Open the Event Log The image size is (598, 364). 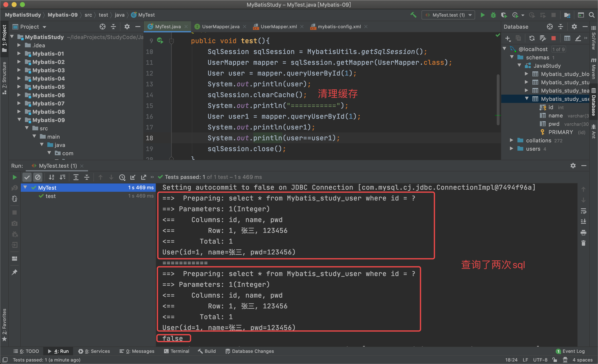point(570,351)
